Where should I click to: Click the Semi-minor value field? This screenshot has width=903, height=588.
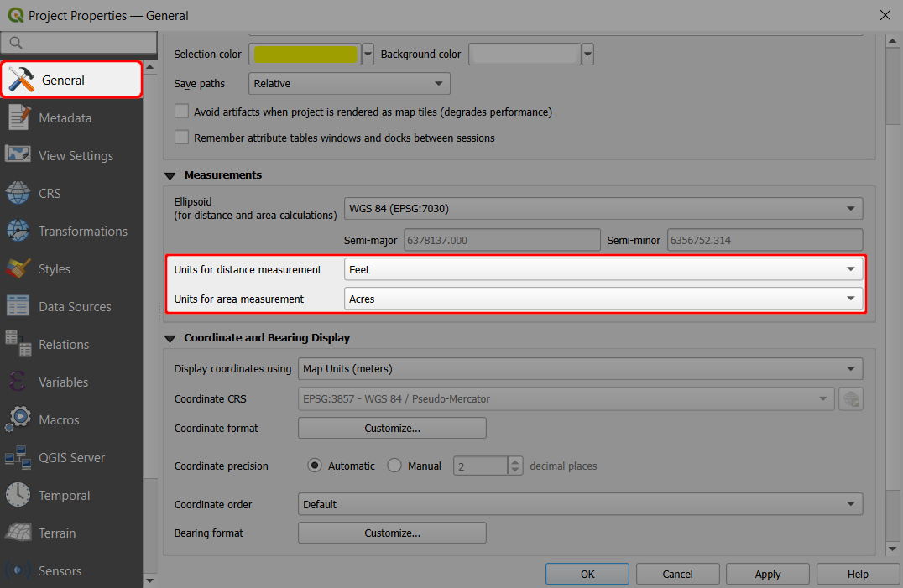(765, 240)
